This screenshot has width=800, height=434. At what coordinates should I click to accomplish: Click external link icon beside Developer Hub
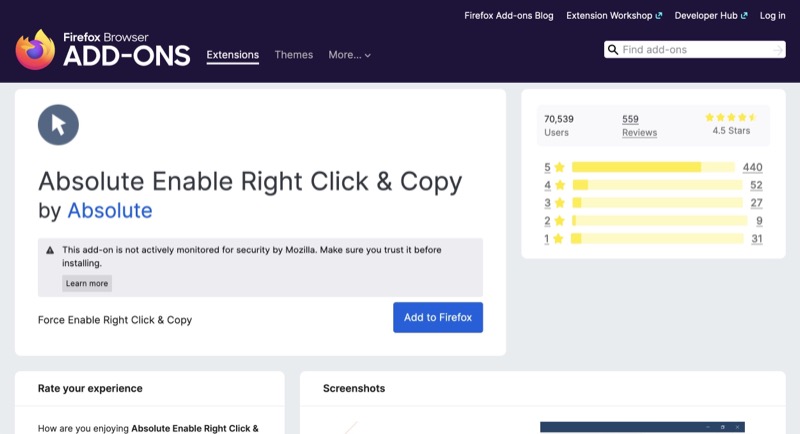tap(744, 16)
